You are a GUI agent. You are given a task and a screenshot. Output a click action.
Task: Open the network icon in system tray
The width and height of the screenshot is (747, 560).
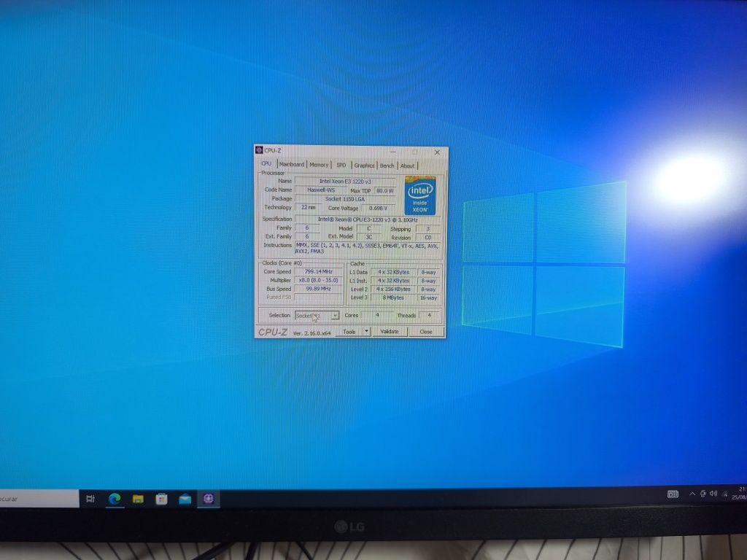point(724,494)
